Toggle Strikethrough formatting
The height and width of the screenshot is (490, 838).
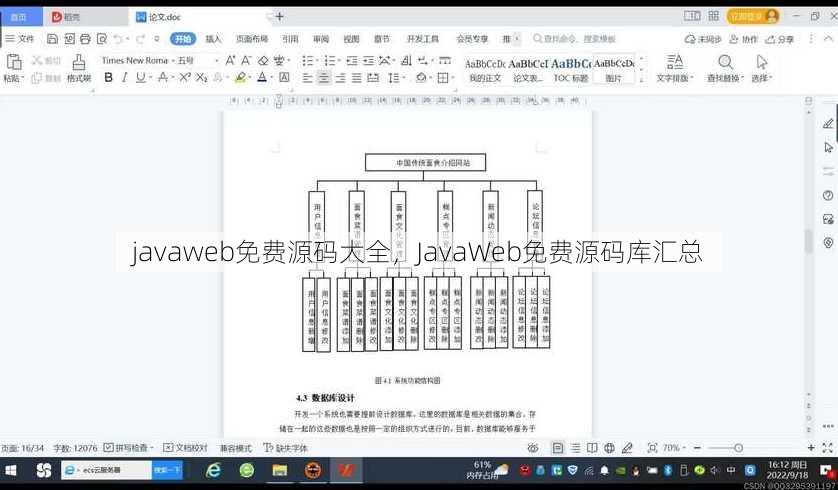pyautogui.click(x=163, y=78)
